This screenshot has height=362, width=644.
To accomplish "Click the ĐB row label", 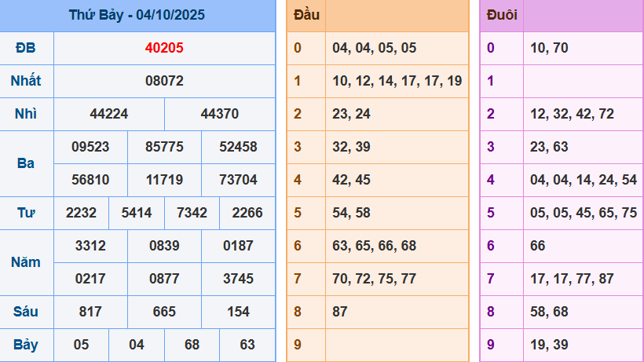I will (26, 48).
